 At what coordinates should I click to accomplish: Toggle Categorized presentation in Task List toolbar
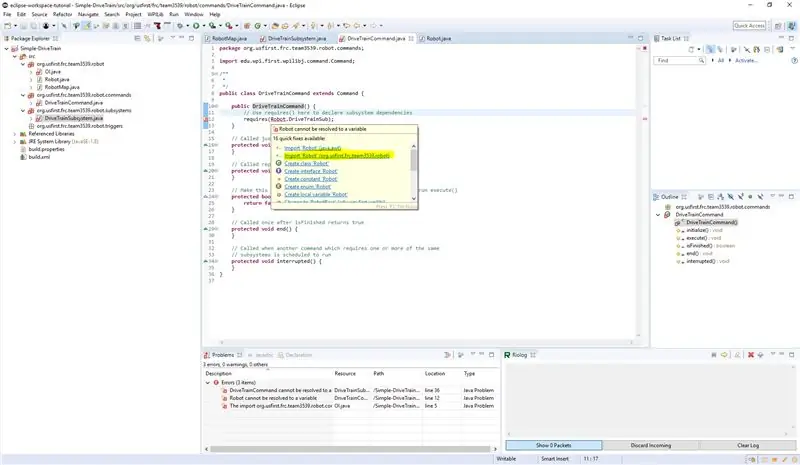tap(710, 50)
